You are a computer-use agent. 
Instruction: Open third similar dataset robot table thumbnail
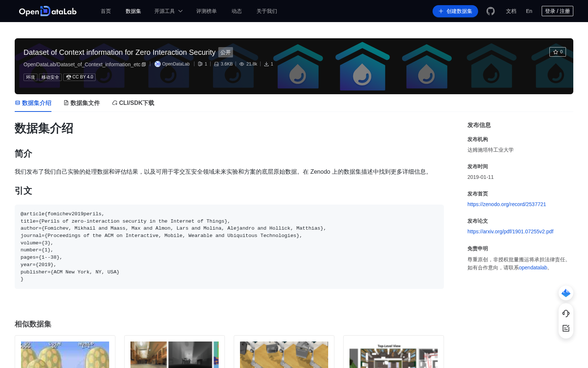[x=284, y=355]
